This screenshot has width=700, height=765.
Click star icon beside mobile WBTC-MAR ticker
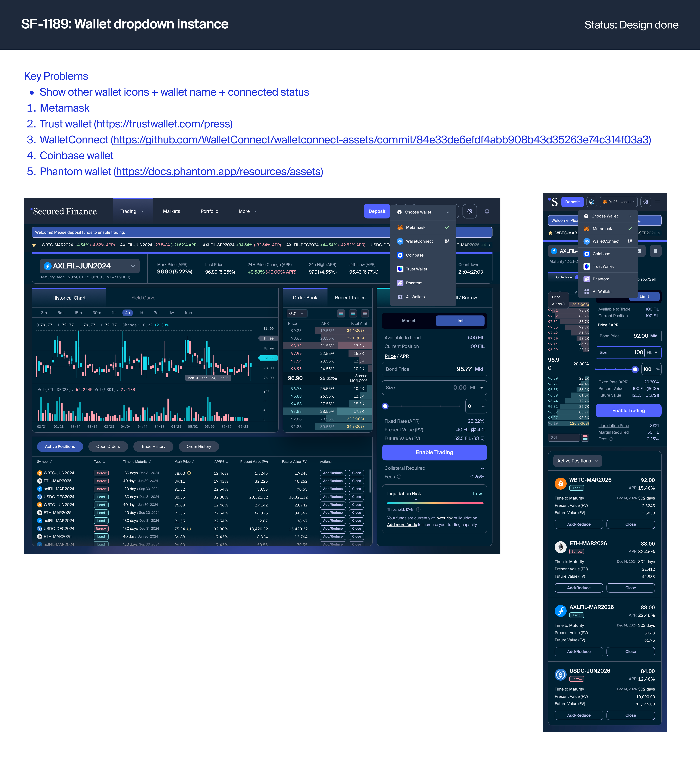click(551, 233)
